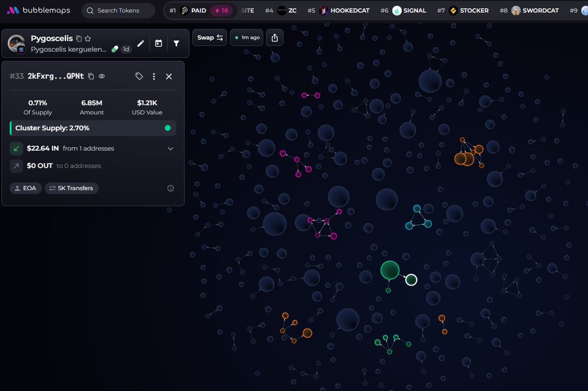This screenshot has width=588, height=391.
Task: Click the 2kFxrg...QPNt address text
Action: (56, 77)
